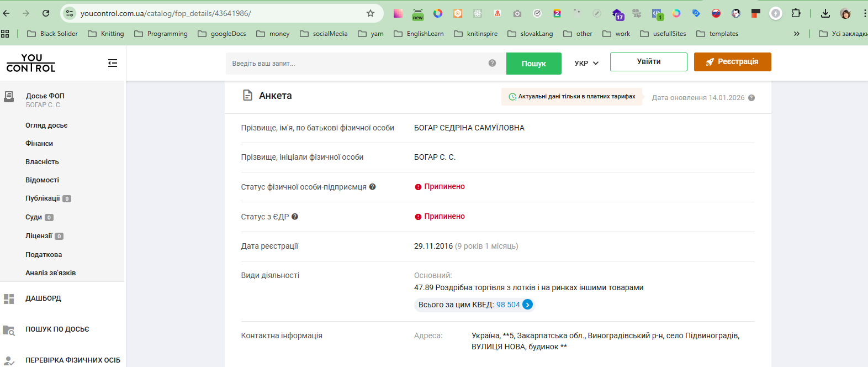Click help icon next to Статус з ЄДР

click(295, 217)
